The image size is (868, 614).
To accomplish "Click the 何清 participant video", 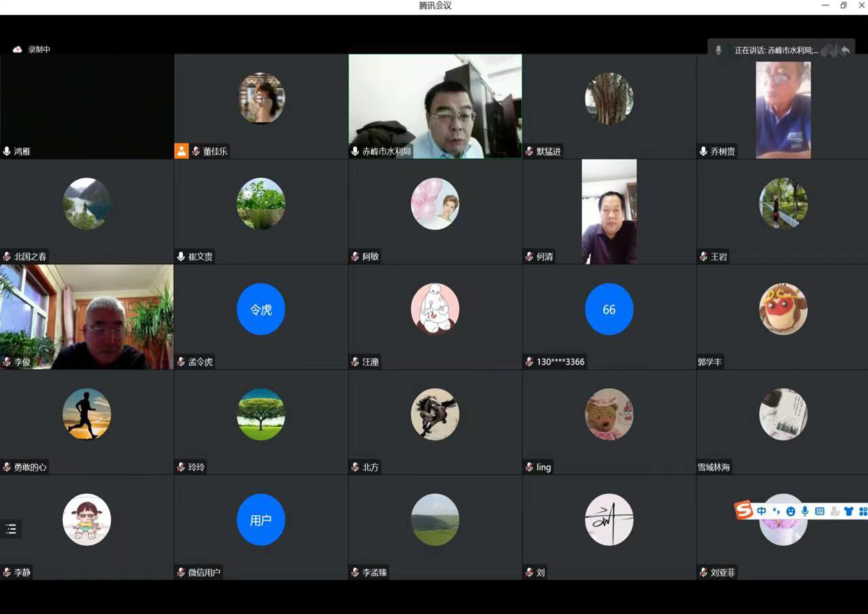I will [x=609, y=212].
